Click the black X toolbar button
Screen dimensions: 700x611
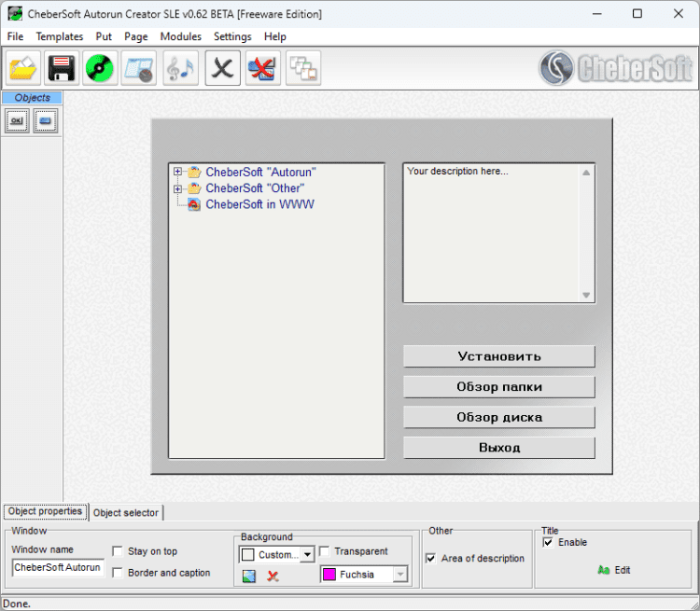(223, 68)
